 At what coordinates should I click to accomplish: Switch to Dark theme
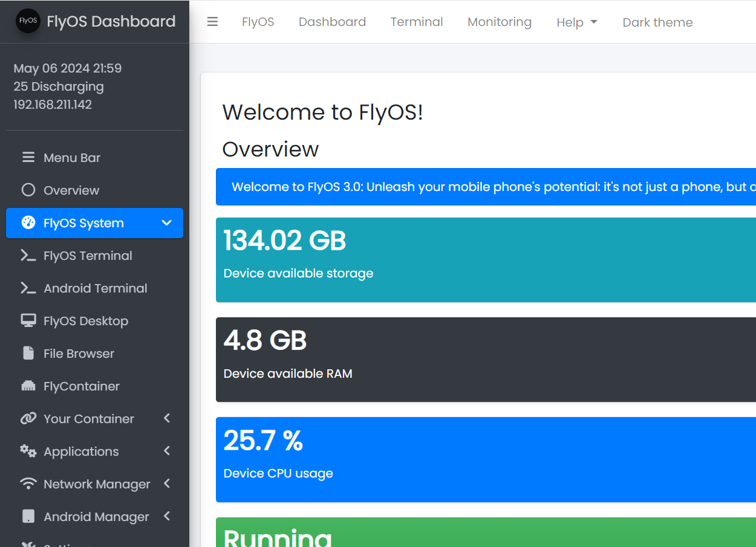pyautogui.click(x=657, y=22)
